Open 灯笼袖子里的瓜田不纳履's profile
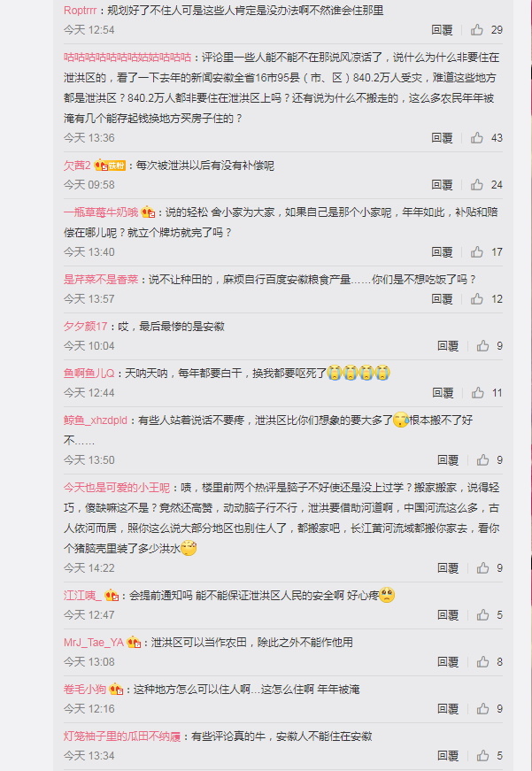This screenshot has width=532, height=771. tap(122, 736)
